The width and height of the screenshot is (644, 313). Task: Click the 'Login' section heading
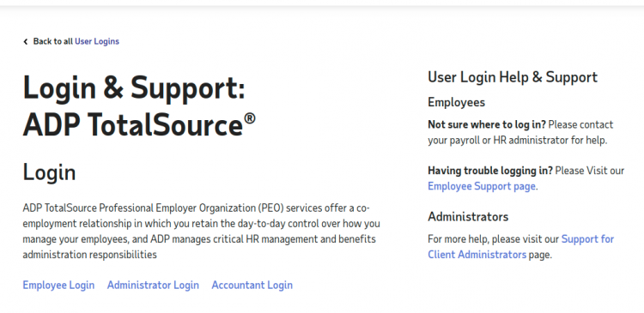49,172
